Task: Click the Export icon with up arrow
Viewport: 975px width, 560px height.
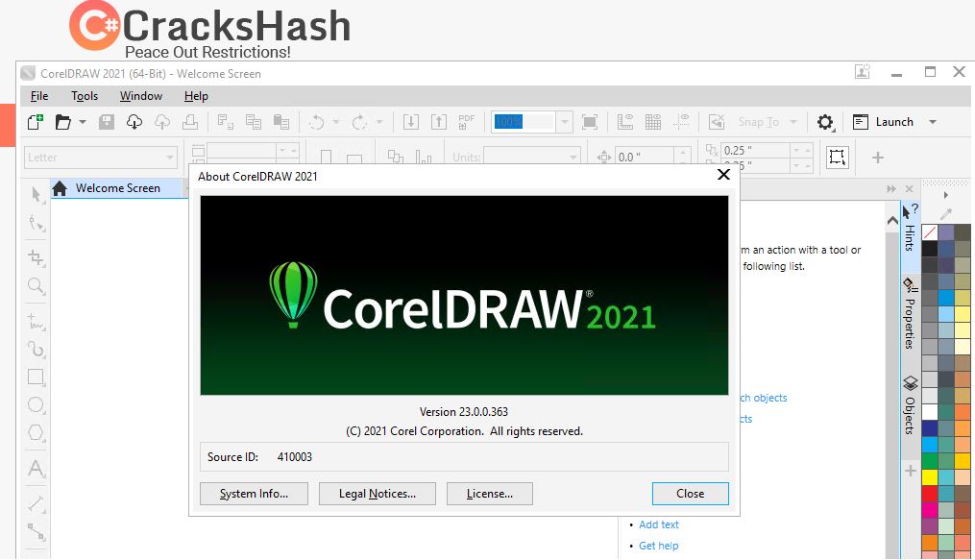Action: 439,122
